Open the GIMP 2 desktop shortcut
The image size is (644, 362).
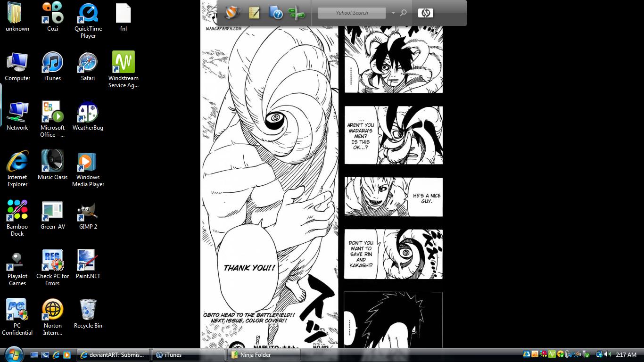pos(88,215)
